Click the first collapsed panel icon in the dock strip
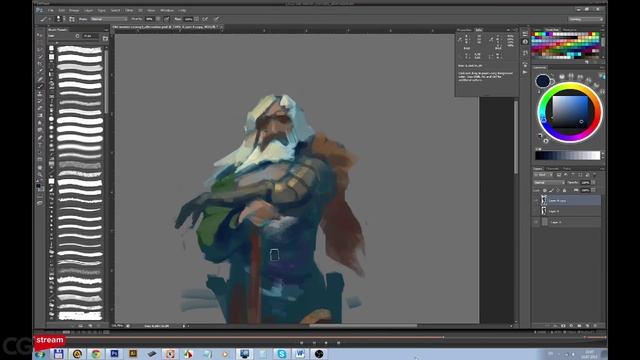This screenshot has height=360, width=640. tap(525, 34)
